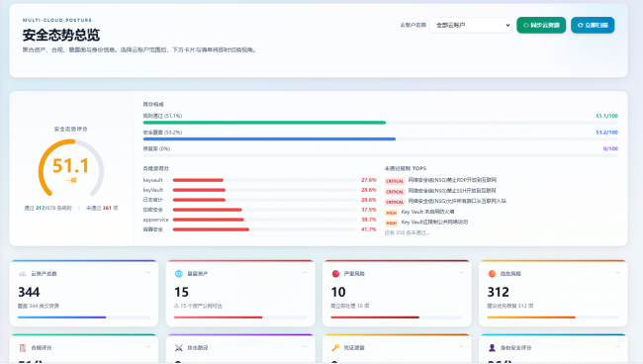Click the CRITICAL badge beside the RDP rule
The width and height of the screenshot is (643, 364).
pos(395,181)
